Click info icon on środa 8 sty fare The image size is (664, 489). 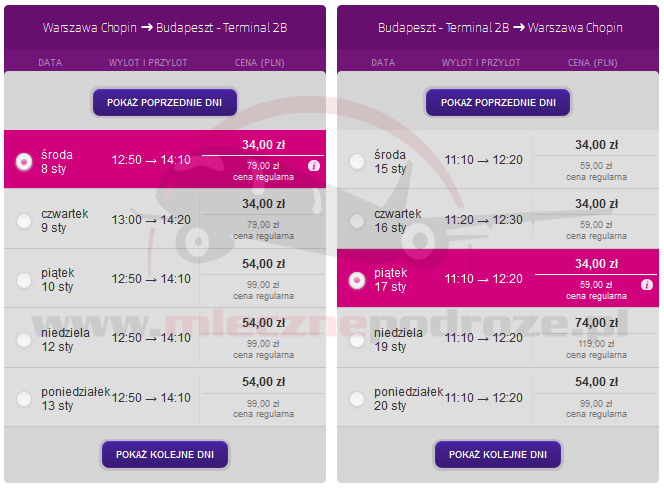[x=314, y=166]
